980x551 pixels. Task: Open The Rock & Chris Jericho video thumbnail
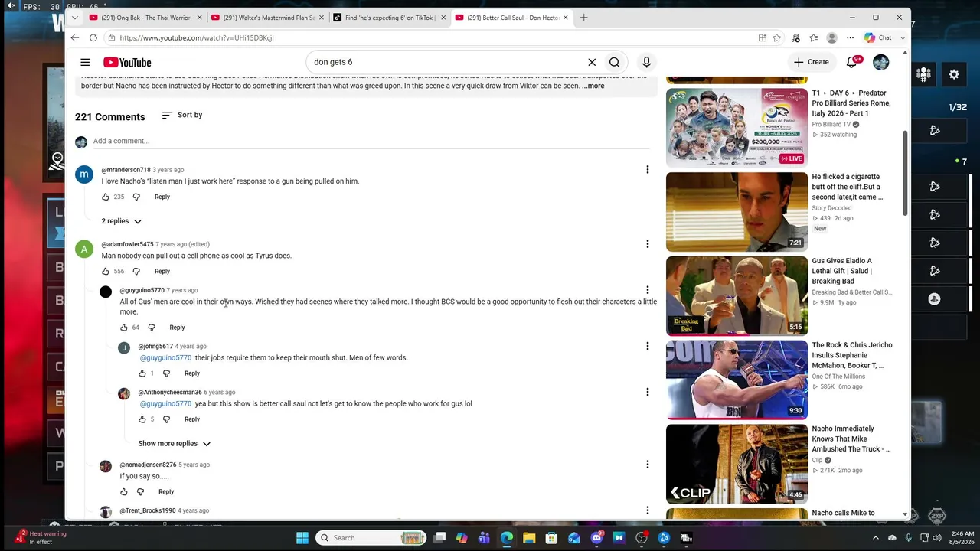(x=737, y=380)
